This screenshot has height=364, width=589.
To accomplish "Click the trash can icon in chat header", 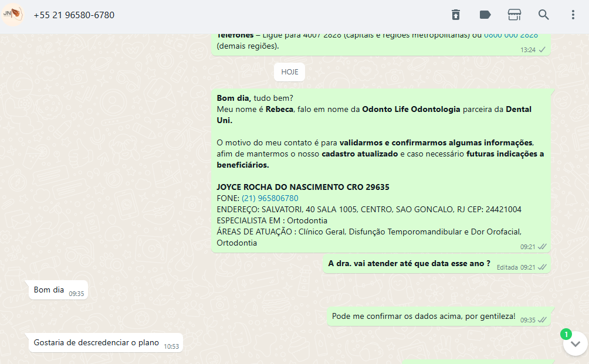I will pyautogui.click(x=455, y=15).
